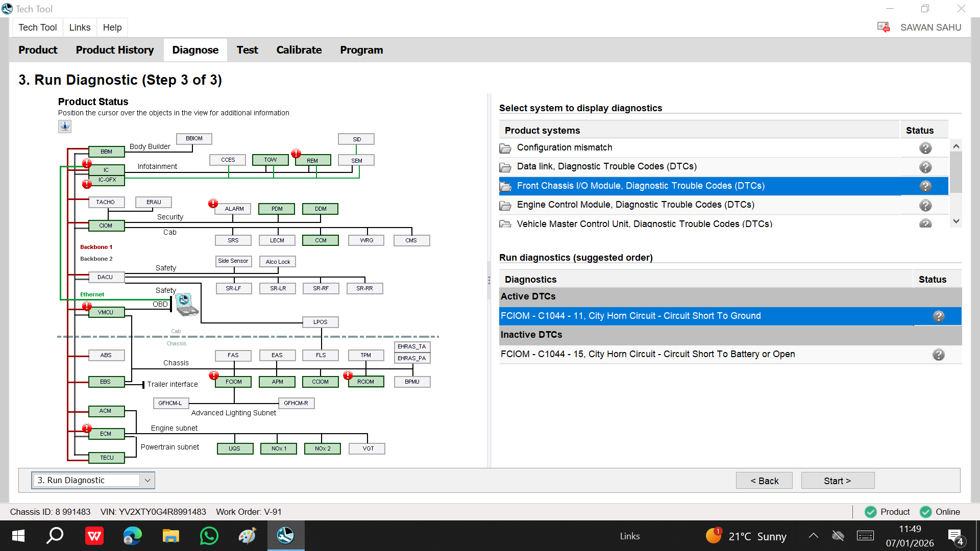Click status icon for Engine Control Module row
This screenshot has width=980, height=551.
(925, 205)
